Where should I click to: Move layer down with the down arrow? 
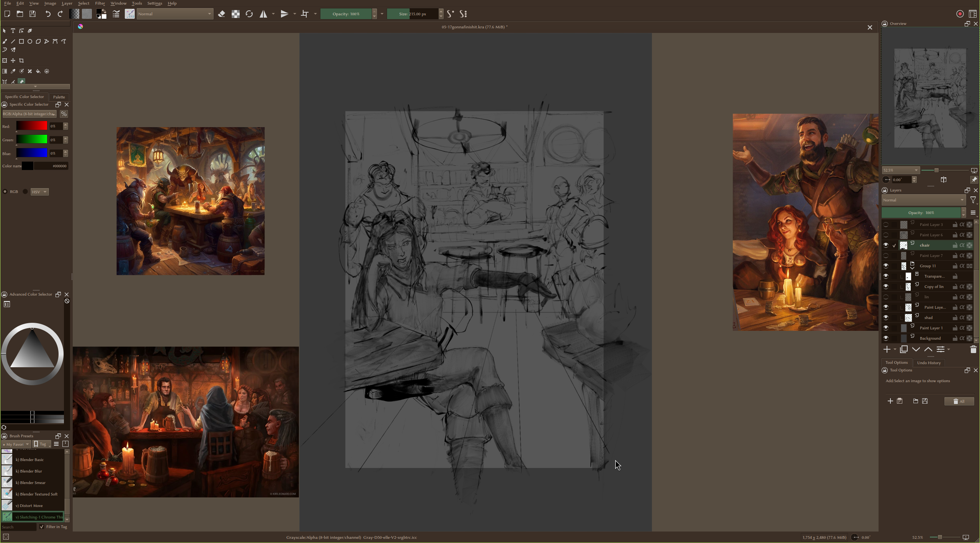pos(916,349)
